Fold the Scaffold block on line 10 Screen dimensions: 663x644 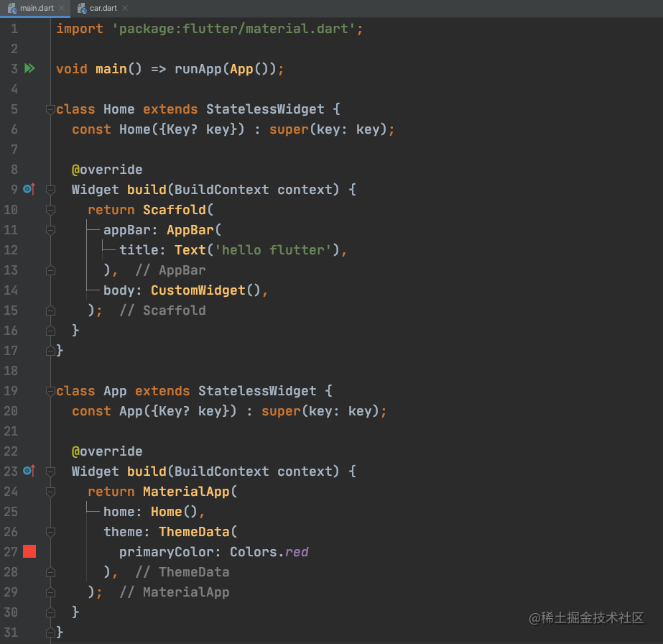pos(50,210)
